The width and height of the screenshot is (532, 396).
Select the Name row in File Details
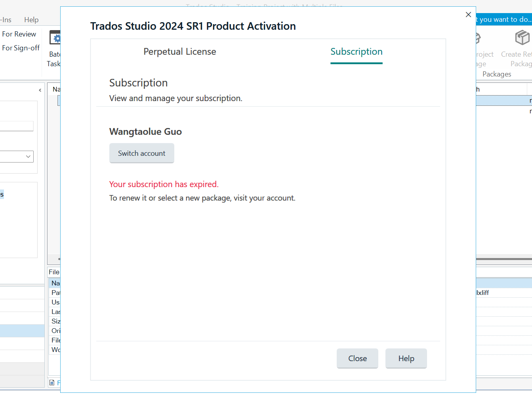click(x=55, y=283)
